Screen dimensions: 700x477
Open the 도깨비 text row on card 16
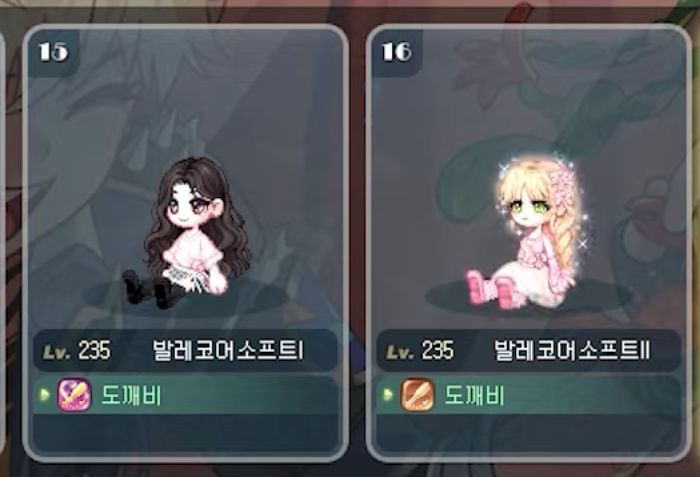[x=529, y=395]
